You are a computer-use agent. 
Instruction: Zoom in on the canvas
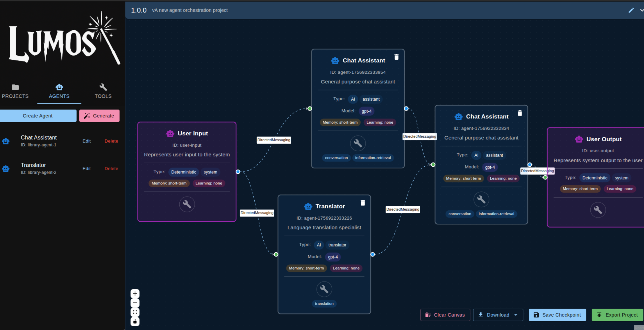tap(135, 293)
